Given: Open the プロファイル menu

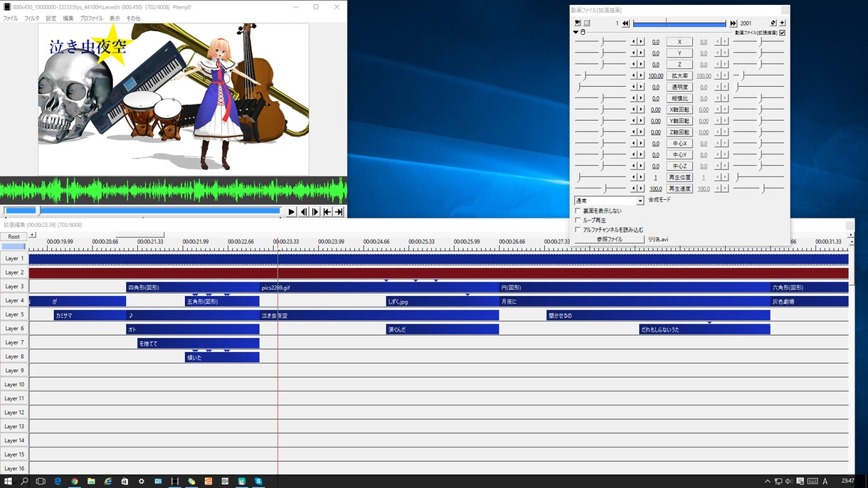Looking at the screenshot, I should point(91,18).
